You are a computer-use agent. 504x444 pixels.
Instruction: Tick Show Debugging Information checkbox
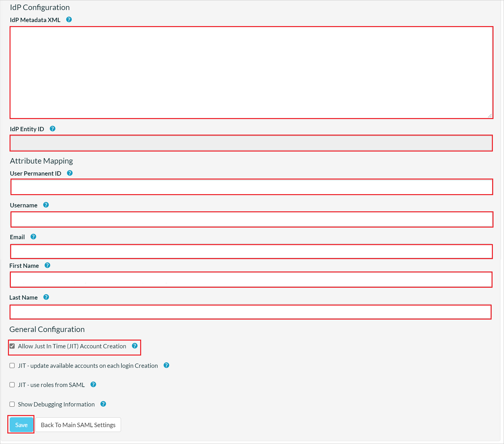pos(12,404)
